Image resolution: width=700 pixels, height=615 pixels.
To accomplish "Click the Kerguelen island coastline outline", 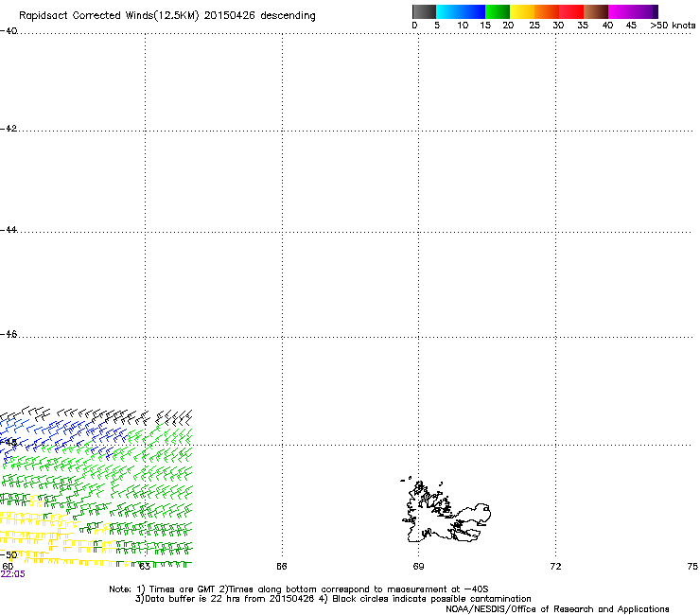I will click(446, 511).
